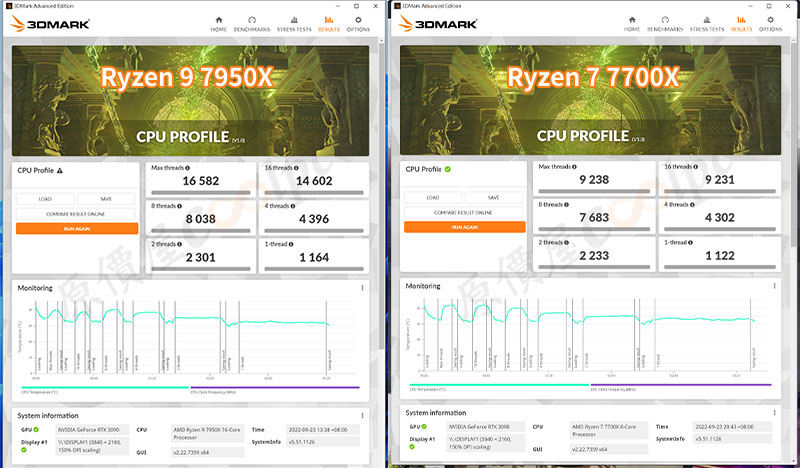Open BENCHMARKS tab in left 7950X window

(x=252, y=24)
